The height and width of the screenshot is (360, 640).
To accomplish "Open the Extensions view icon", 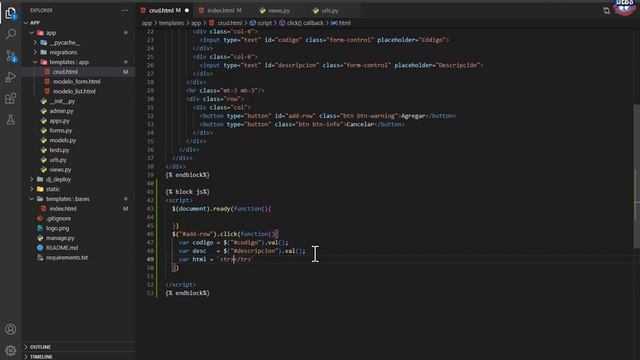I will [x=11, y=98].
